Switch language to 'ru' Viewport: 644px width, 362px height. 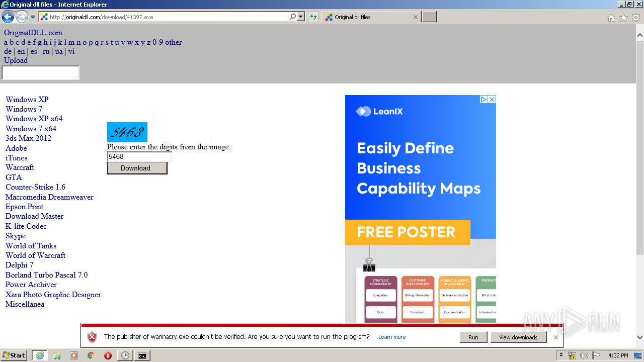46,51
